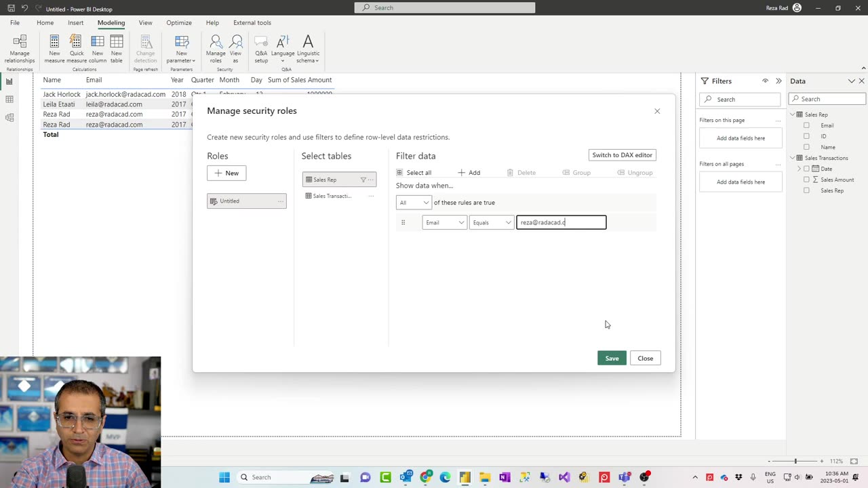Click Change detection icon
The height and width of the screenshot is (488, 868).
point(145,49)
